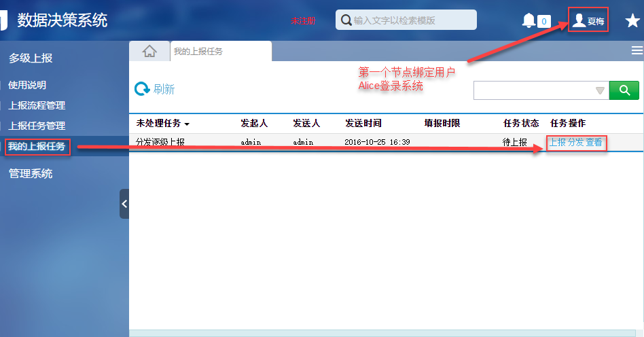Click the 刷新 refresh button
The image size is (644, 337).
[x=155, y=89]
